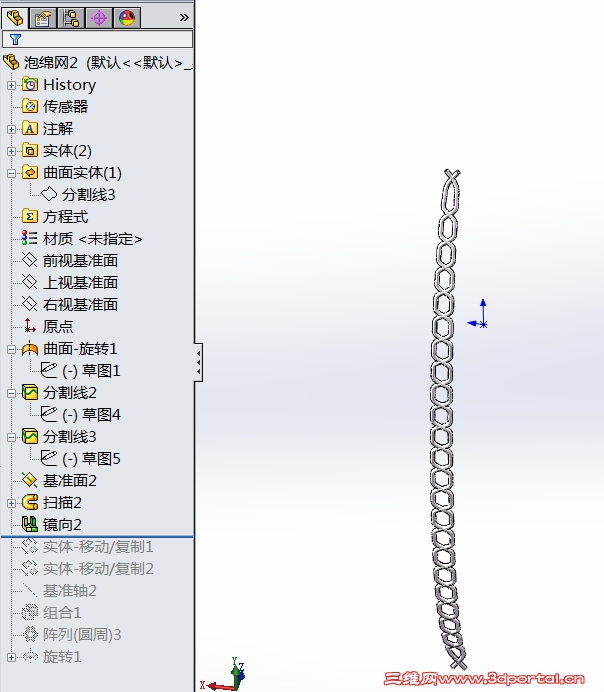Collapse the 曲面-旋转1 feature node
Image resolution: width=604 pixels, height=692 pixels.
coord(11,350)
